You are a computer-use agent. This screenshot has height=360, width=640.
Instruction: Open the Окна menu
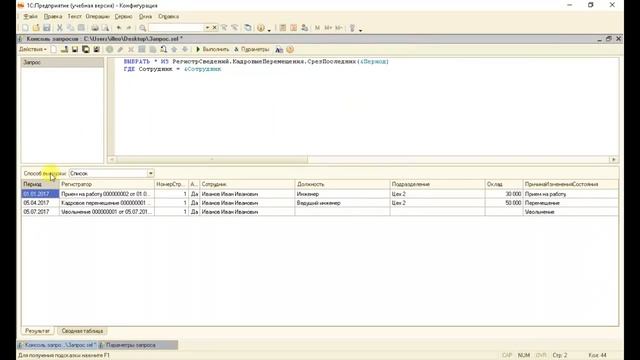coord(145,16)
